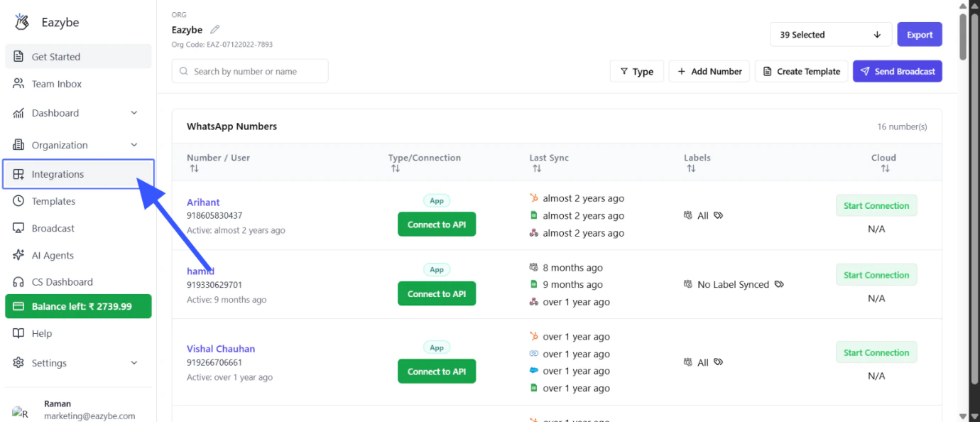This screenshot has width=980, height=422.
Task: Click the Google Sheets sync icon for hamid
Action: tap(534, 284)
